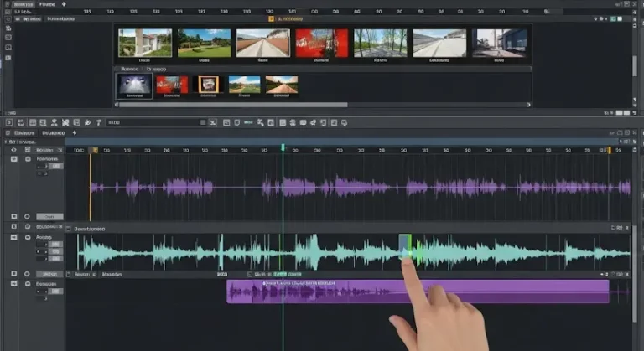Click the orange start marker on the timeline ruler
The width and height of the screenshot is (644, 351).
[x=96, y=150]
